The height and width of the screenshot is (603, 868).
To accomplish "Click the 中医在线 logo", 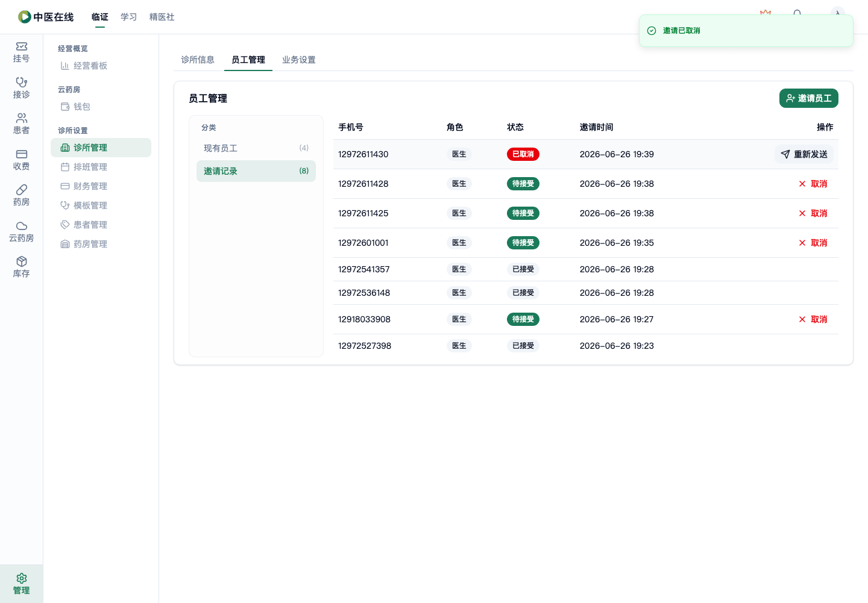I will 46,17.
